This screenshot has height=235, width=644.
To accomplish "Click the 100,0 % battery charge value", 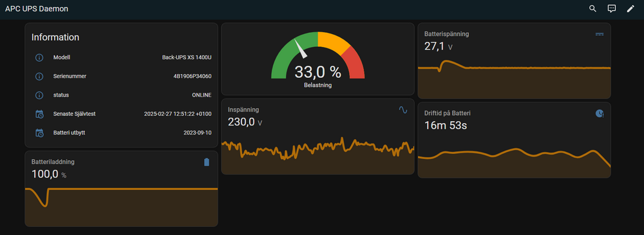I will click(49, 174).
